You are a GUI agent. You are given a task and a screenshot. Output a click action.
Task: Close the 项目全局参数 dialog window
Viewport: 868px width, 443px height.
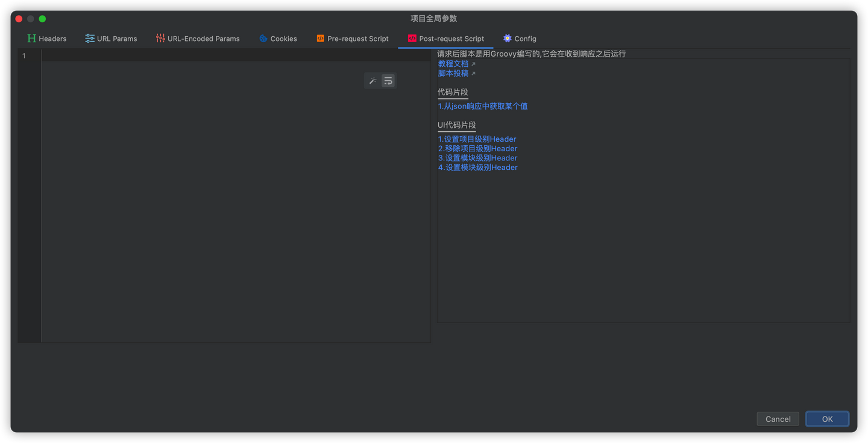pyautogui.click(x=19, y=19)
